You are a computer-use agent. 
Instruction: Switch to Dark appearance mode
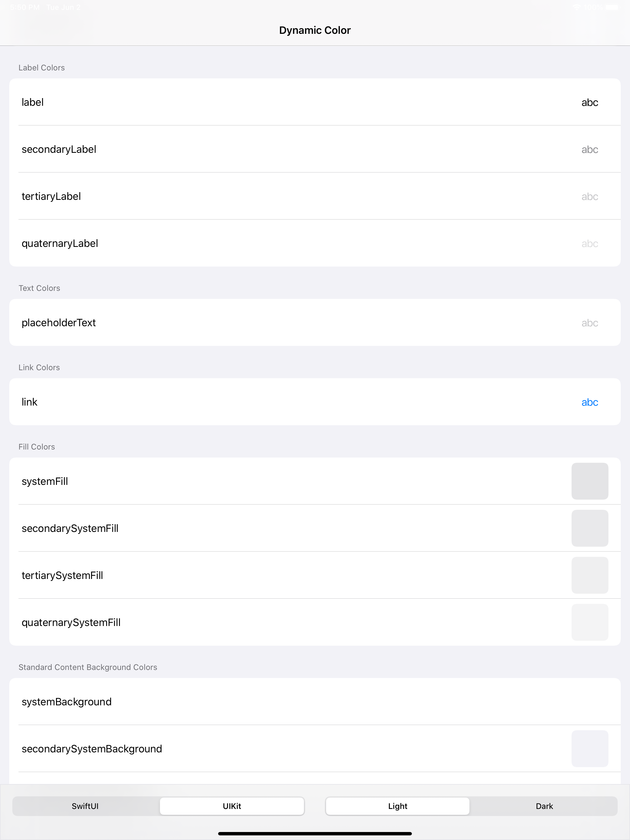(544, 806)
